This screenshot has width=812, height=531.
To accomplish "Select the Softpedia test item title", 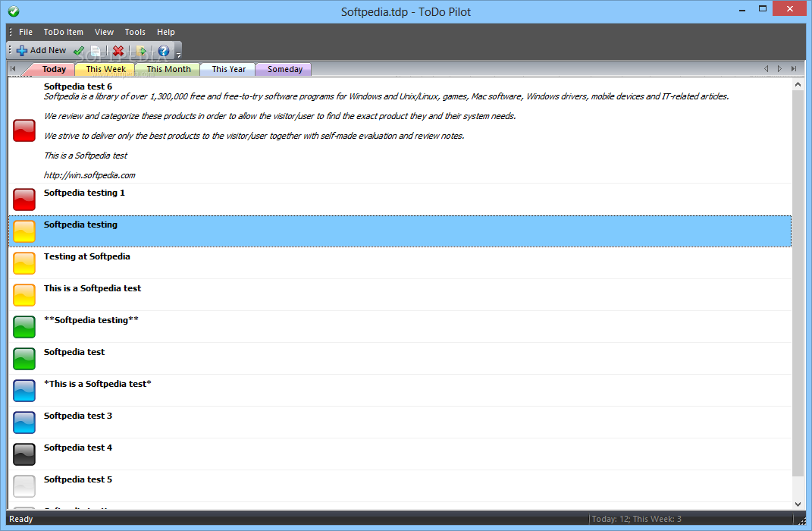I will click(74, 352).
